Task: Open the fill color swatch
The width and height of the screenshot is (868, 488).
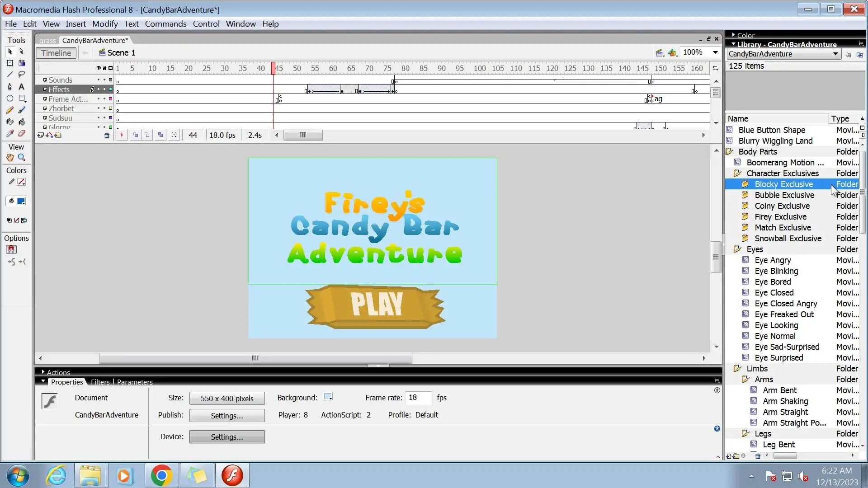Action: click(x=21, y=202)
